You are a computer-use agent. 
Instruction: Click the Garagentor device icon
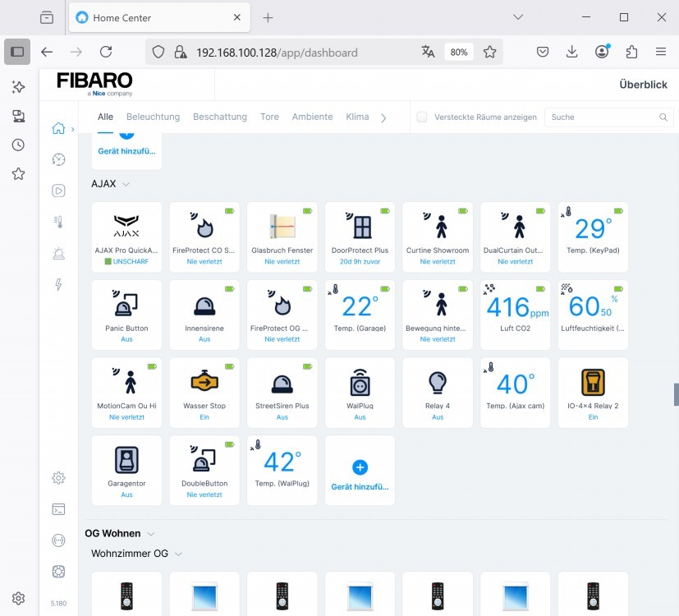(126, 460)
